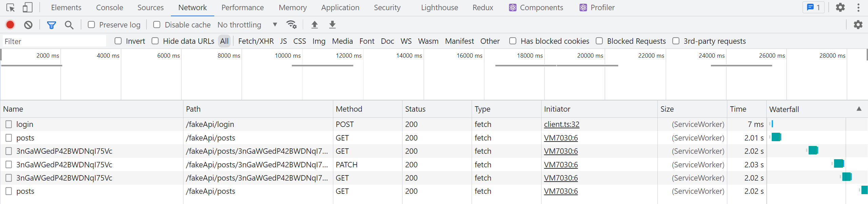Clear the network log

[x=28, y=25]
